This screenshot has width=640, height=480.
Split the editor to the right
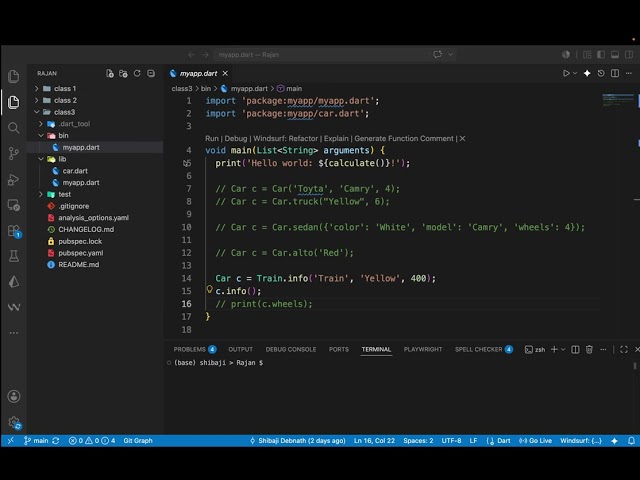click(x=615, y=73)
